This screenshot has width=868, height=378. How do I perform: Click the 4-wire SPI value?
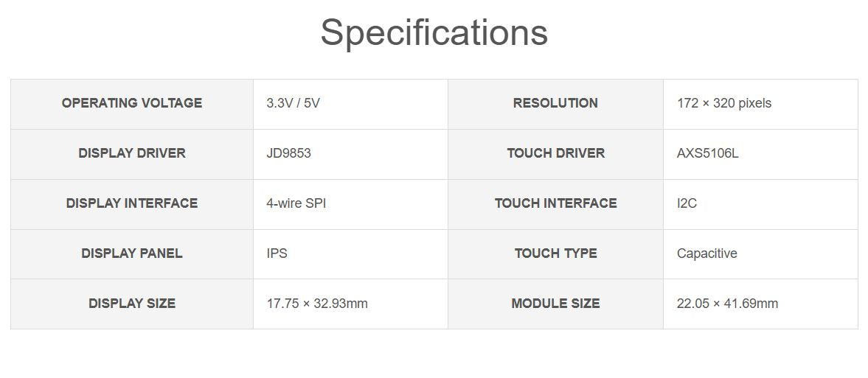pyautogui.click(x=296, y=203)
